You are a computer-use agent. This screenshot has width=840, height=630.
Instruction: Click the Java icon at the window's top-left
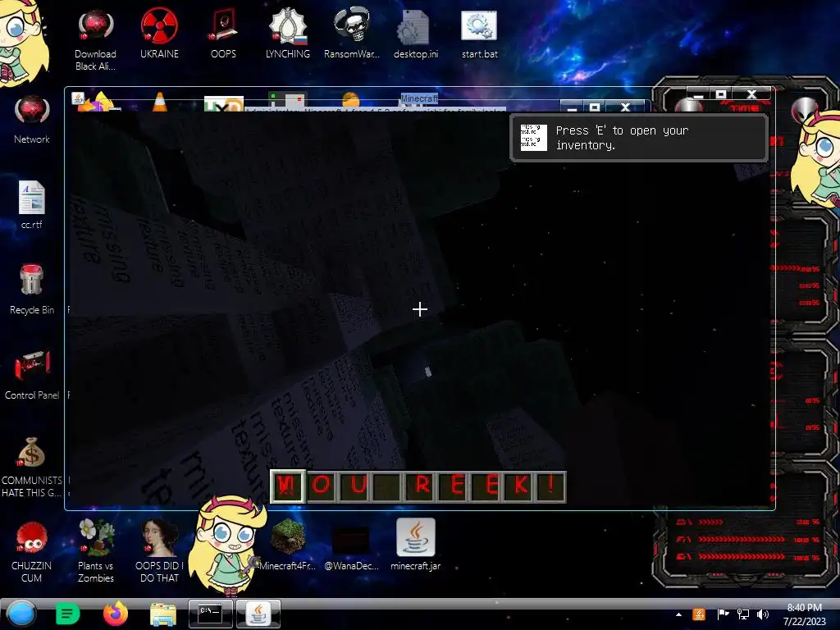[78, 98]
